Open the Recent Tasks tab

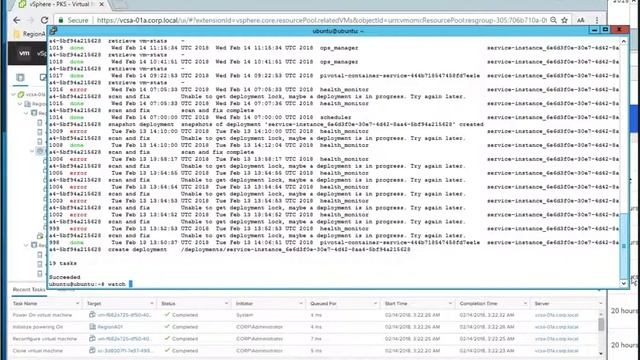point(29,289)
